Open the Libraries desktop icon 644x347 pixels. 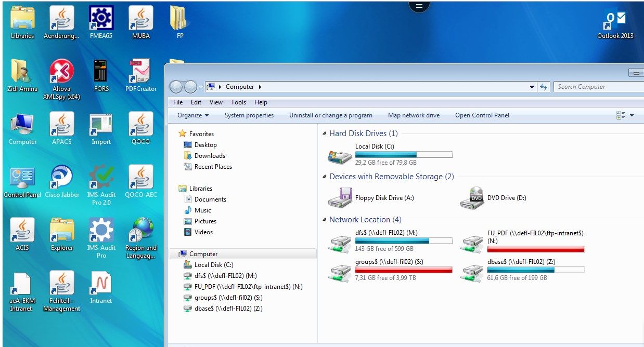(22, 23)
